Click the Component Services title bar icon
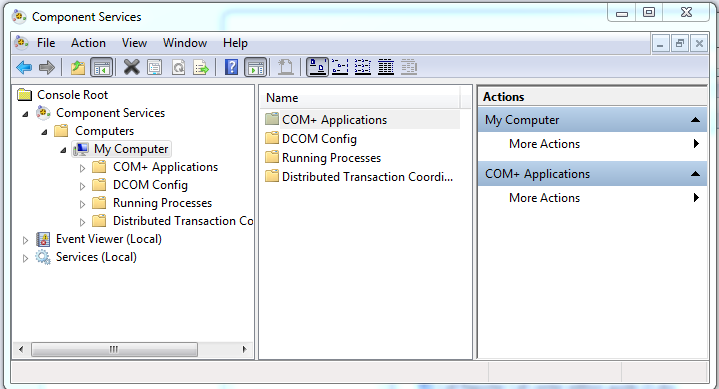The image size is (719, 389). point(19,17)
